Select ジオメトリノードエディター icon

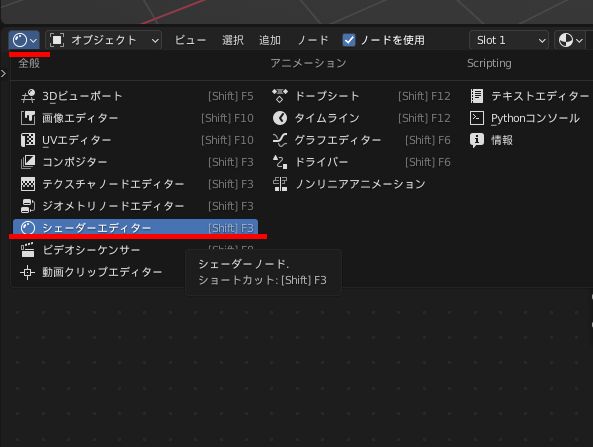28,206
